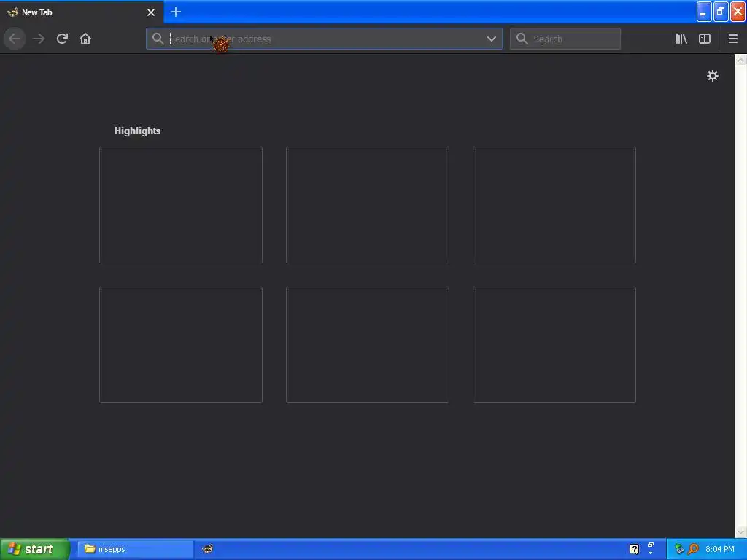
Task: Click scrollbar down arrow on page
Action: [x=741, y=531]
